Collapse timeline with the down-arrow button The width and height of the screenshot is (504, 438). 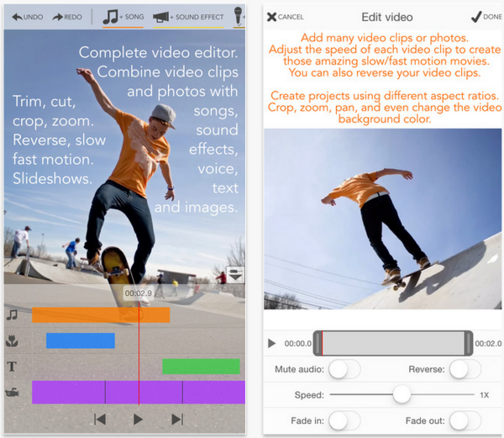point(235,275)
